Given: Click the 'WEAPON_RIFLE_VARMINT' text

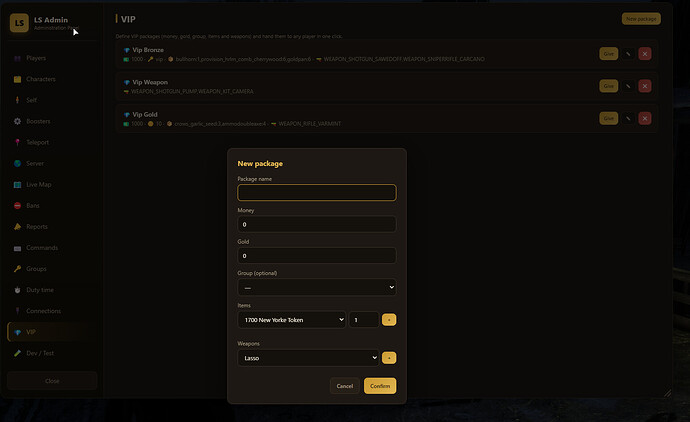Looking at the screenshot, I should pyautogui.click(x=310, y=124).
